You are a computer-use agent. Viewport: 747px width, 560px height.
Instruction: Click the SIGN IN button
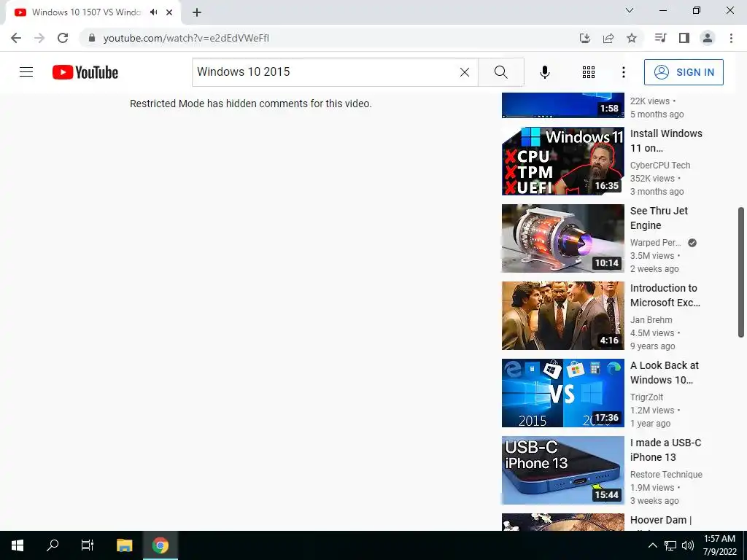pos(684,72)
